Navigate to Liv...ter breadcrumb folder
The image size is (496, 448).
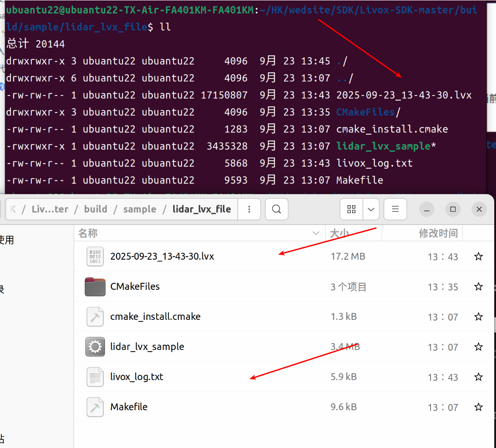coord(50,209)
